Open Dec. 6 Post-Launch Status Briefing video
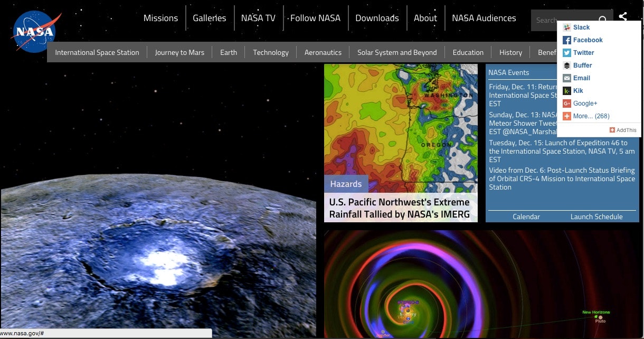The height and width of the screenshot is (339, 644). click(x=562, y=178)
